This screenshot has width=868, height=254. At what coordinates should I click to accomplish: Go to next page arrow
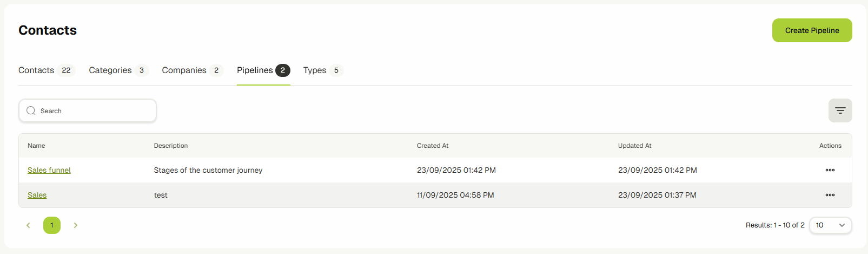[76, 225]
